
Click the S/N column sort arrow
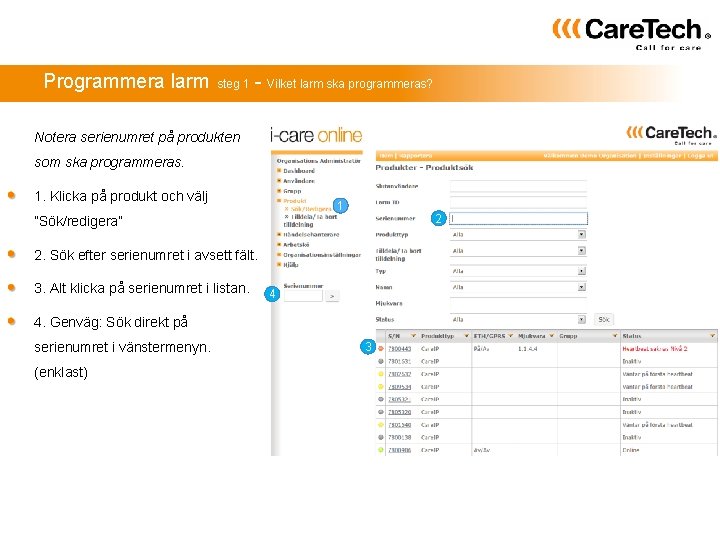point(413,336)
